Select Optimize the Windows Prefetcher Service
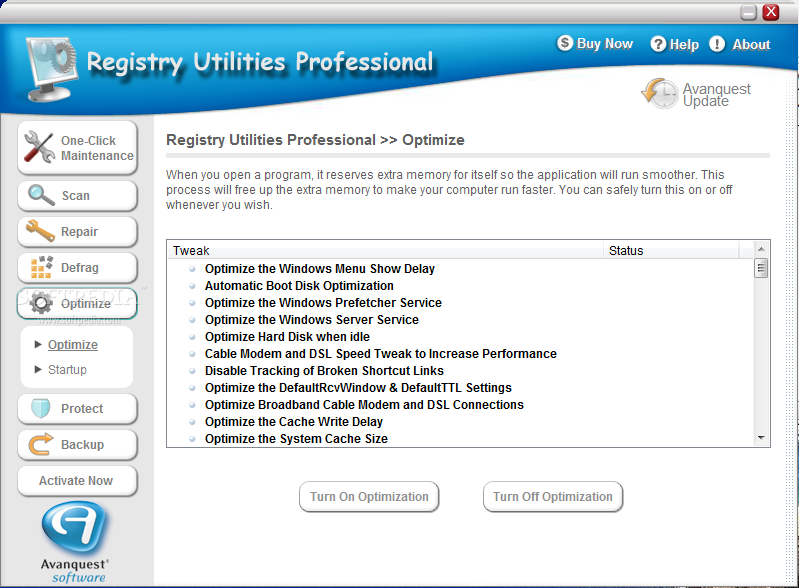799x588 pixels. (323, 303)
